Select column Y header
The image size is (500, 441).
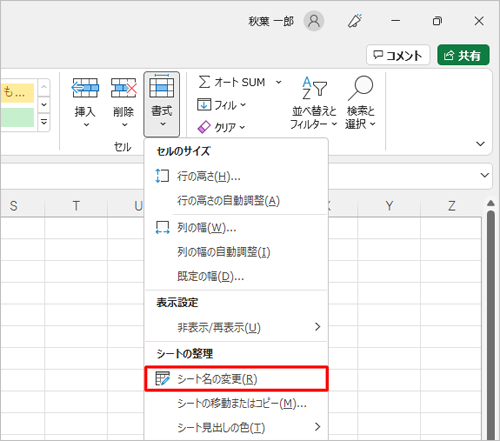pos(389,206)
